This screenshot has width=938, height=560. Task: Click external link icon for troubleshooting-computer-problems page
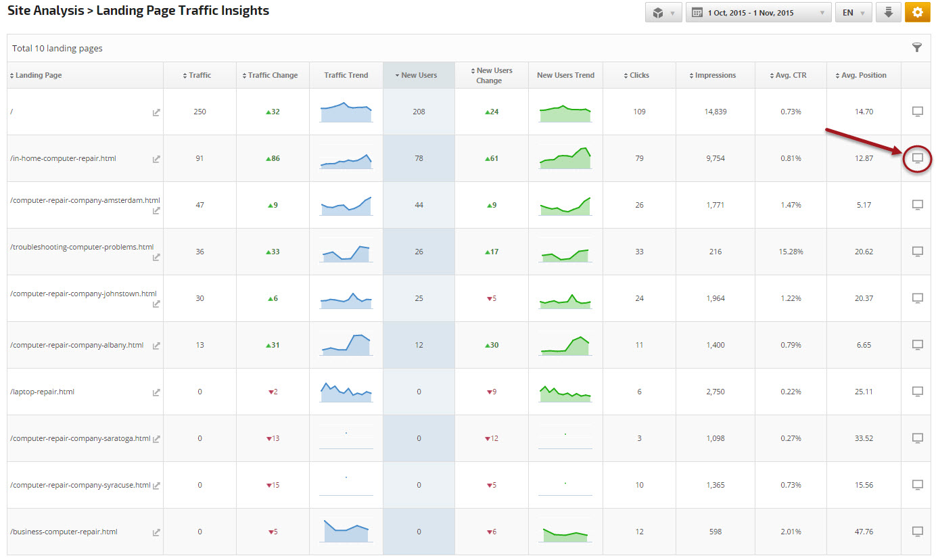point(156,257)
